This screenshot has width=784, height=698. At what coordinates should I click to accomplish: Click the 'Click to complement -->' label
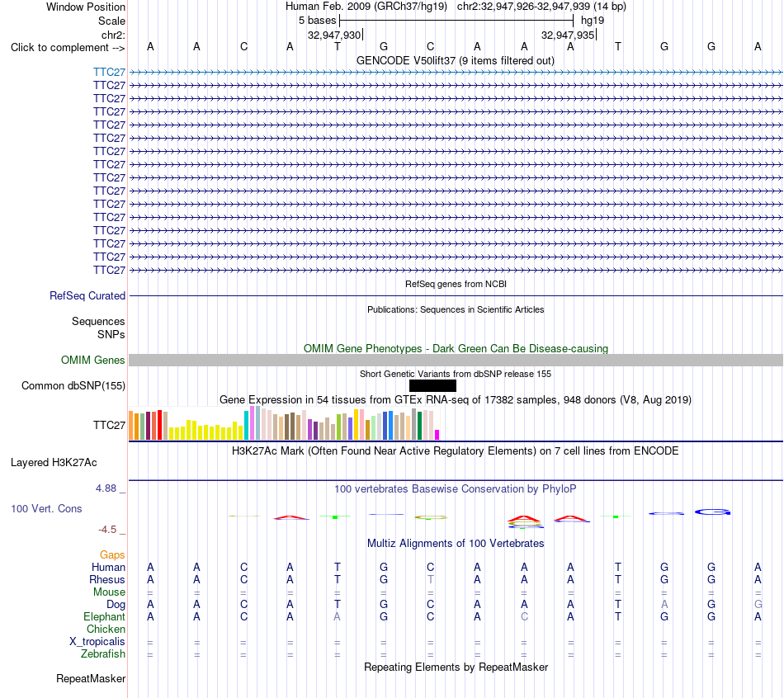[x=68, y=48]
